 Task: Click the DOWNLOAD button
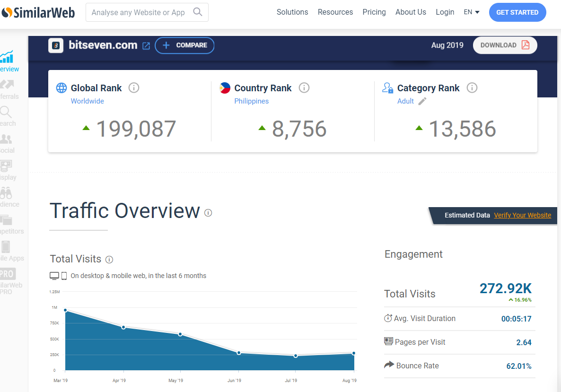(505, 45)
